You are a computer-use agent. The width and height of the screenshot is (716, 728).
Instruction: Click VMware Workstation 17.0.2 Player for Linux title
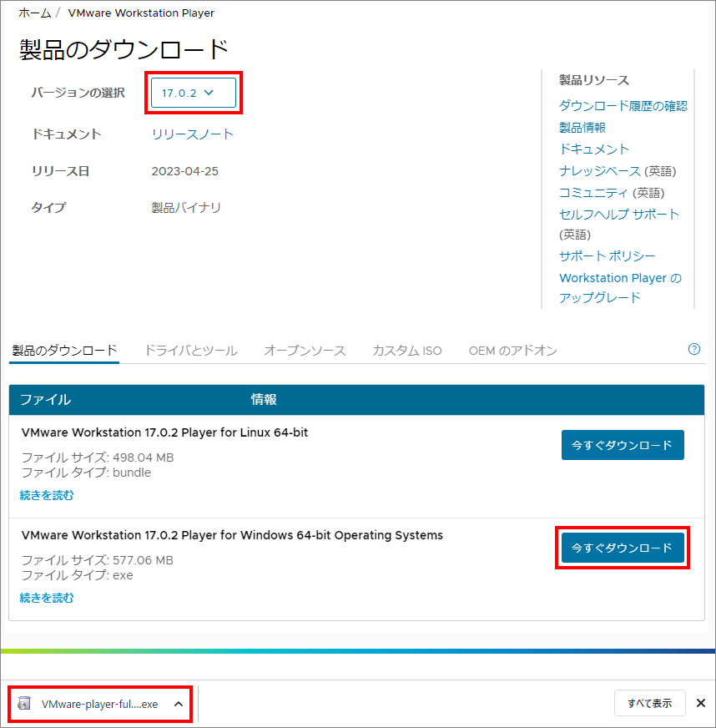point(164,432)
